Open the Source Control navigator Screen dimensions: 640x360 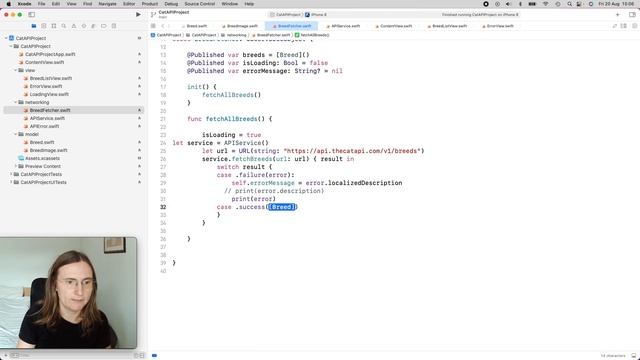point(44,26)
